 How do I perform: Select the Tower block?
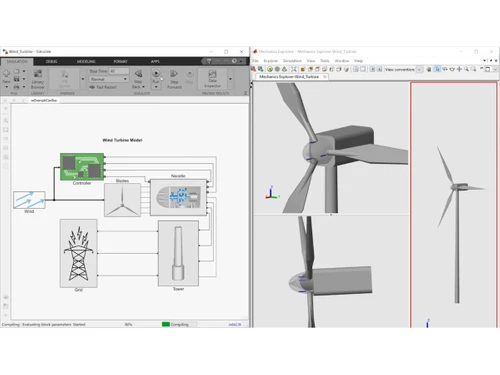point(178,253)
